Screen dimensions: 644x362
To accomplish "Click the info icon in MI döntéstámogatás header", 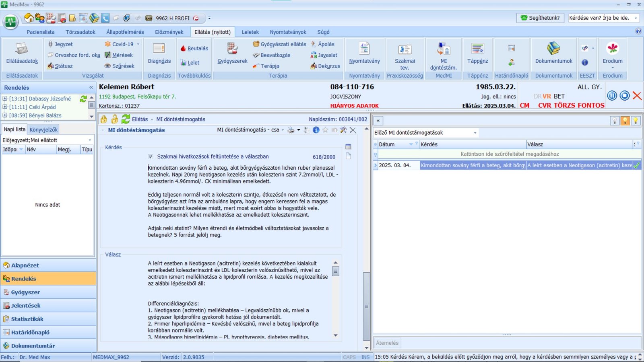I will (316, 130).
